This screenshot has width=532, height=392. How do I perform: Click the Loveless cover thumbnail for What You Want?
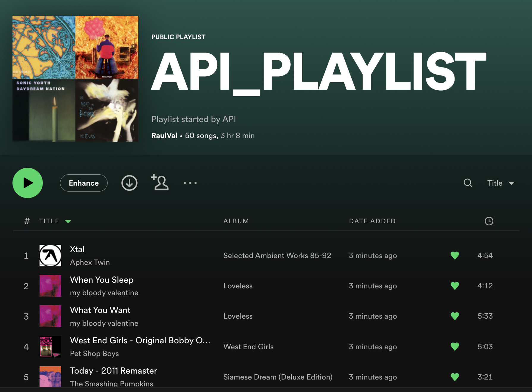click(x=50, y=316)
